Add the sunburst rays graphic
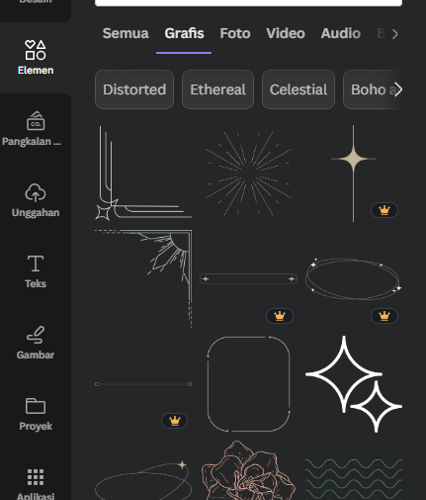The width and height of the screenshot is (426, 500). (x=249, y=173)
